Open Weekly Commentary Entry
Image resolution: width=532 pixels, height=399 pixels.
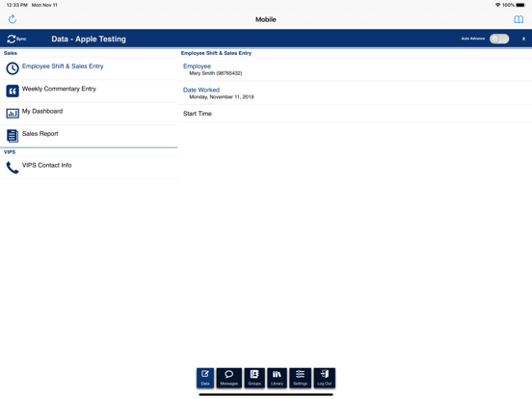tap(89, 91)
